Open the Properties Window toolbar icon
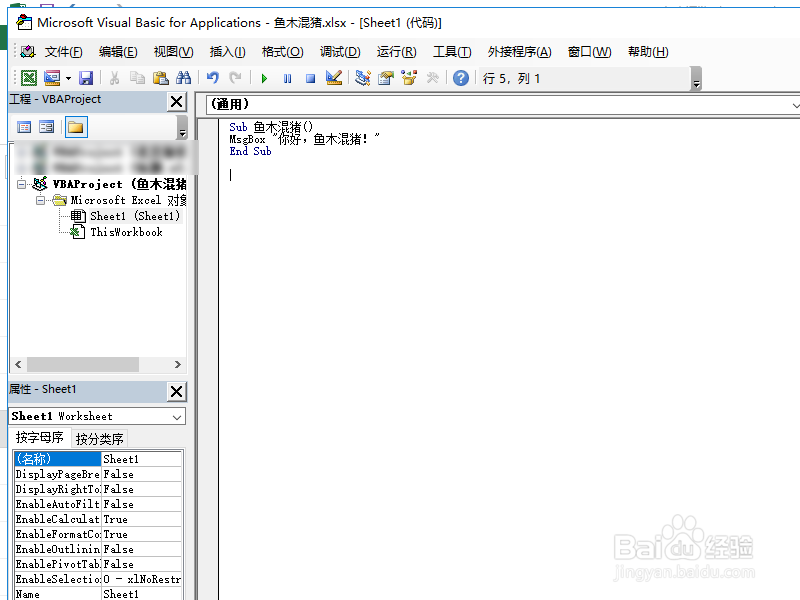This screenshot has width=800, height=600. pos(386,78)
